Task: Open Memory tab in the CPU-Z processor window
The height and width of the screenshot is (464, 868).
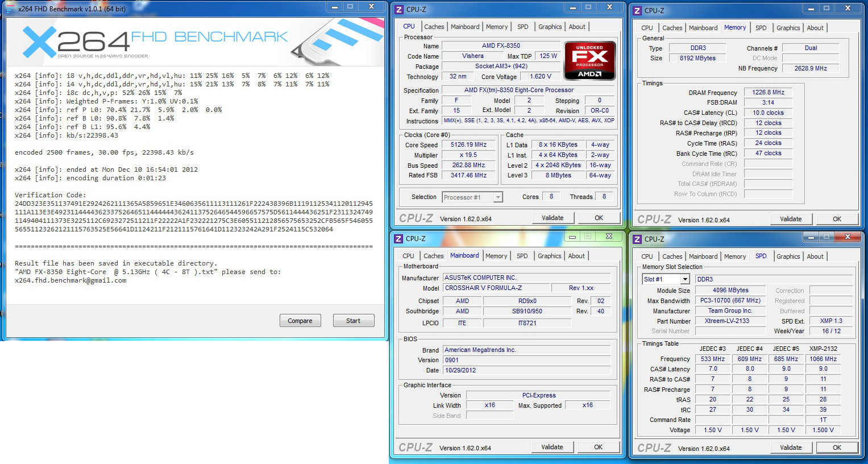Action: point(497,27)
